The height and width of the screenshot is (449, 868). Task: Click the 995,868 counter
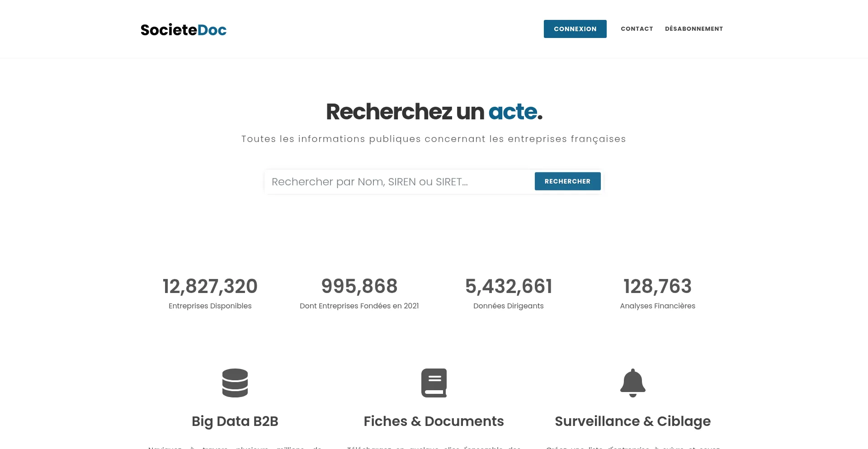point(359,286)
